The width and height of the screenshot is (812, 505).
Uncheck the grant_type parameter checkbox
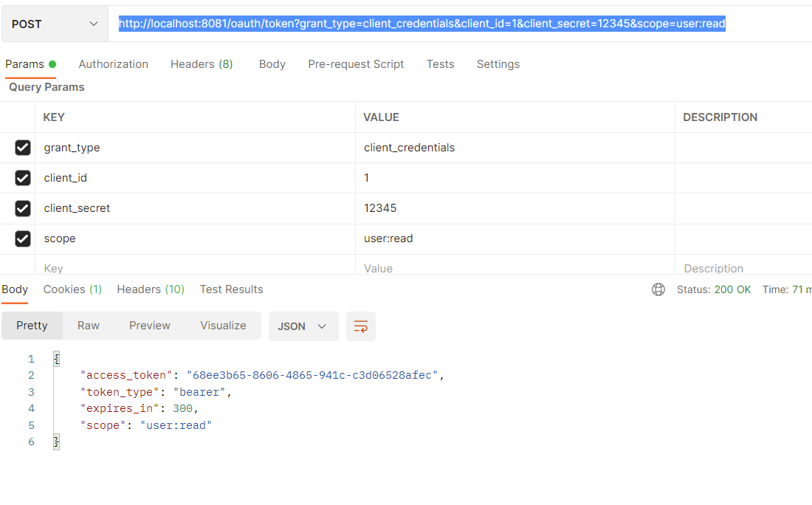pyautogui.click(x=23, y=148)
